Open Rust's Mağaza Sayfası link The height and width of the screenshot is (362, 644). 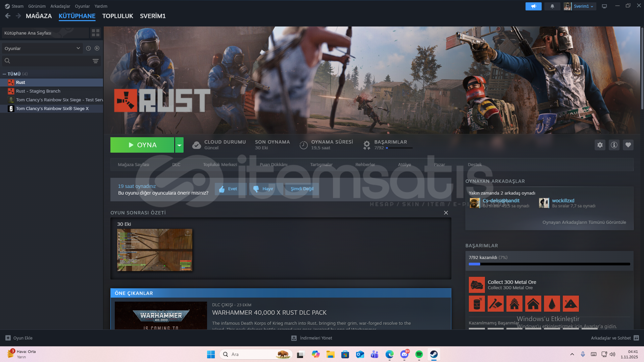(134, 165)
